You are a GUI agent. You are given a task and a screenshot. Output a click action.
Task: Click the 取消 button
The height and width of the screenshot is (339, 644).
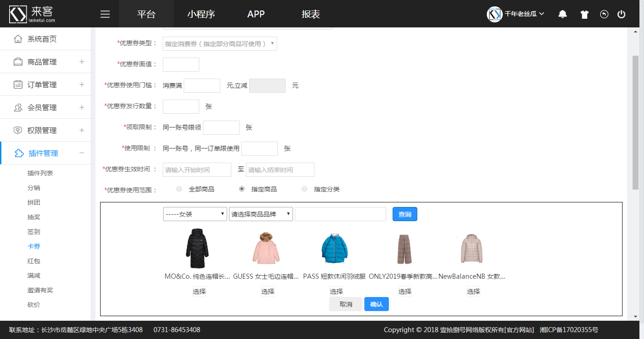346,304
